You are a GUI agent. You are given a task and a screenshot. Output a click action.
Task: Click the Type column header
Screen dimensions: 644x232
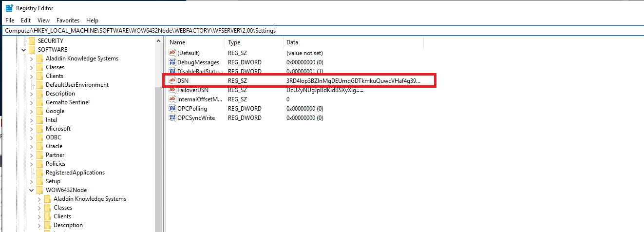point(253,42)
